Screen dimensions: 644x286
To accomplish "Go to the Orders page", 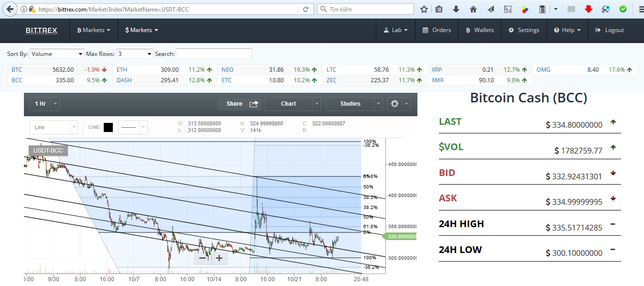I will point(437,30).
